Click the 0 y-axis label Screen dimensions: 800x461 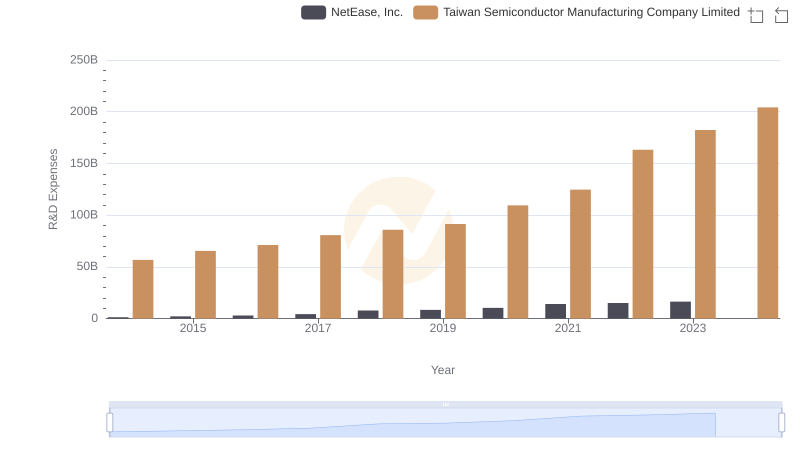pyautogui.click(x=94, y=318)
